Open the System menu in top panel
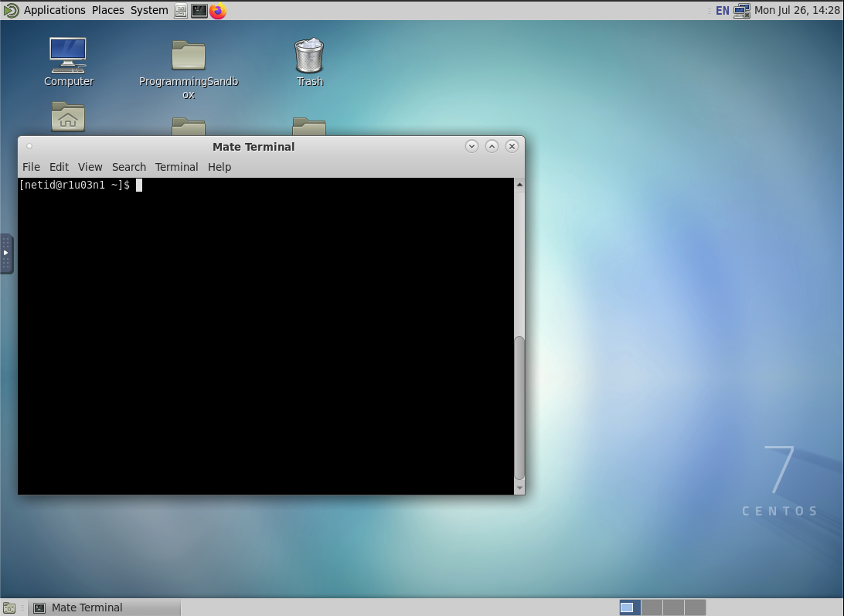 149,10
